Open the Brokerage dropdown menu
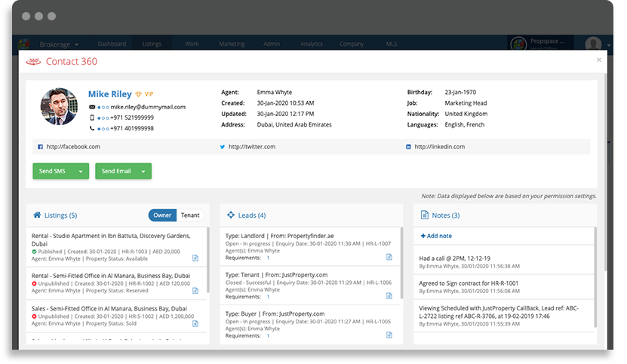The image size is (627, 364). 59,44
